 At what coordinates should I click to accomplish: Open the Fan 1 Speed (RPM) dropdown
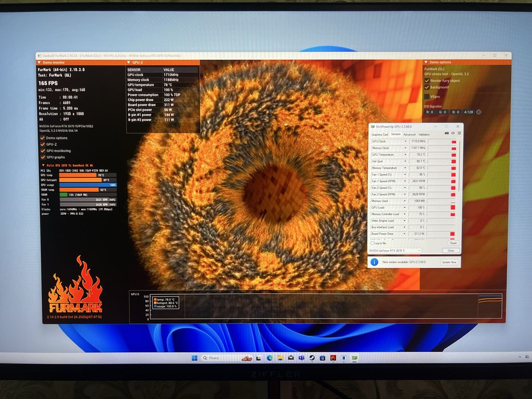405,181
